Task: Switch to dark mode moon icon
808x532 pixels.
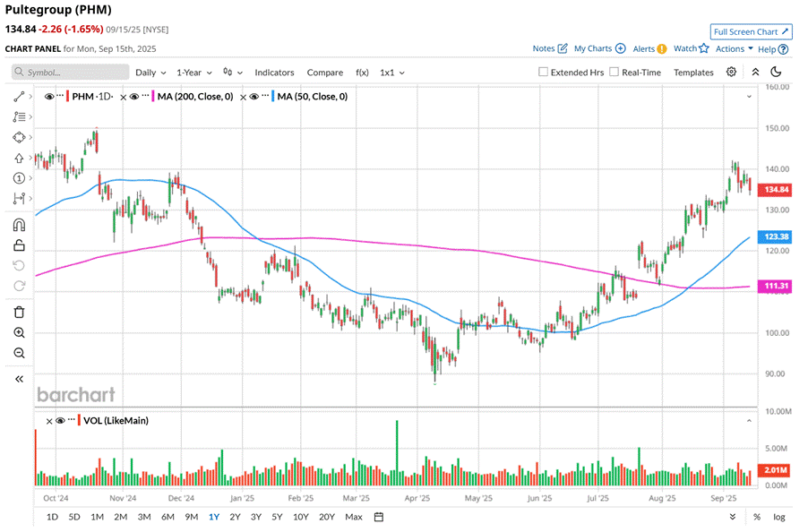Action: (x=776, y=73)
